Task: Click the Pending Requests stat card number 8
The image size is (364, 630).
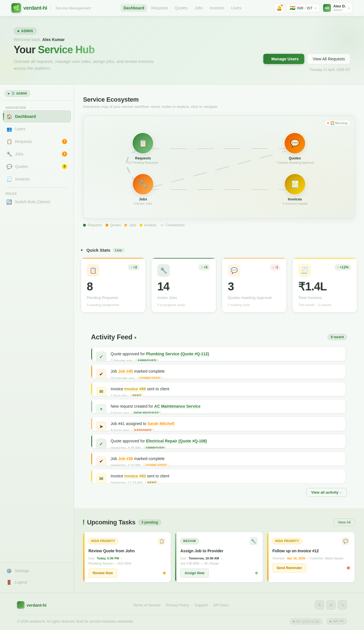Action: 90,286
